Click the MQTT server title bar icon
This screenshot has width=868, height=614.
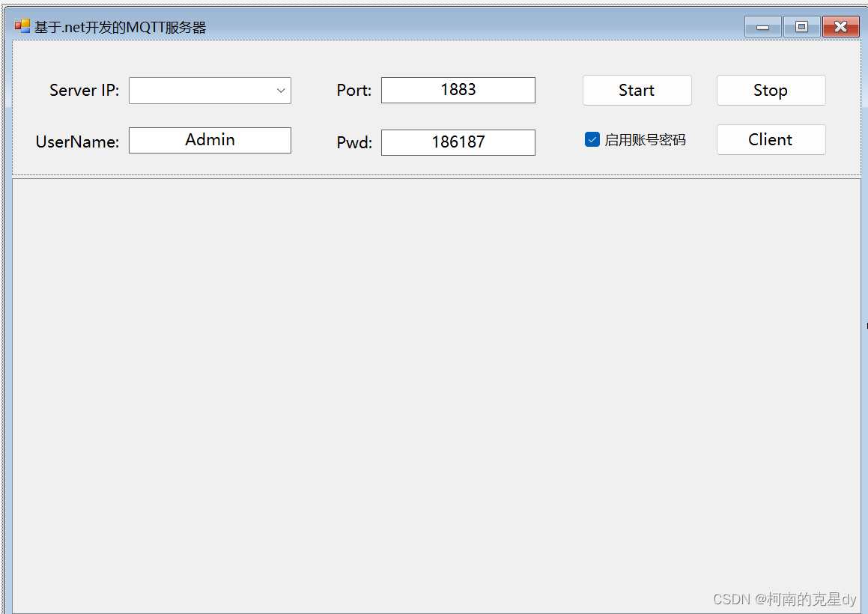coord(20,25)
